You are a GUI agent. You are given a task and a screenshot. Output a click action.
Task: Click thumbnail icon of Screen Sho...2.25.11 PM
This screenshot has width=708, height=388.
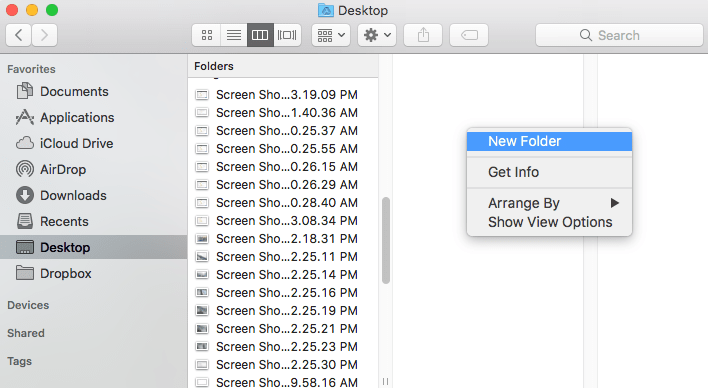point(202,257)
